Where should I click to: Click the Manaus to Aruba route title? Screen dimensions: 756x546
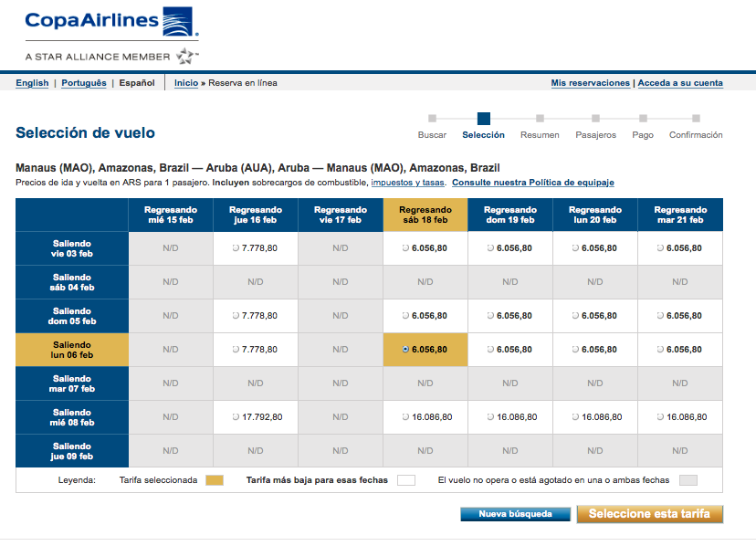click(x=257, y=168)
